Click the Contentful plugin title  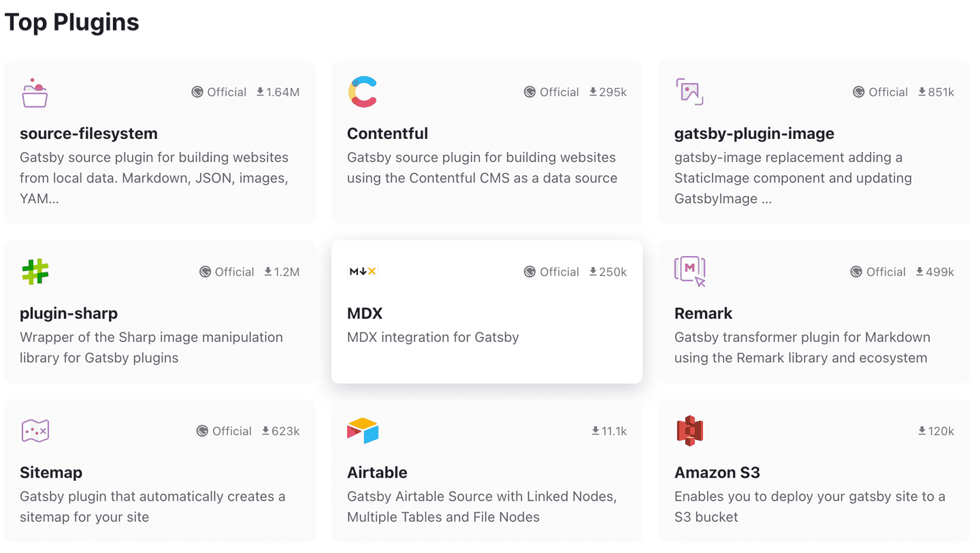coord(388,133)
